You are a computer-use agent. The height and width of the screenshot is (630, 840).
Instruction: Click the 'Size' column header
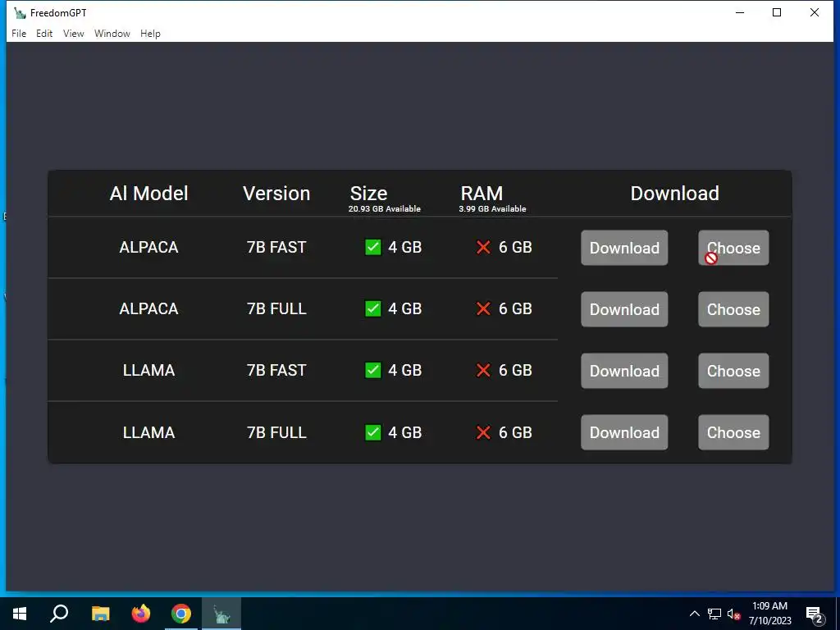[368, 193]
